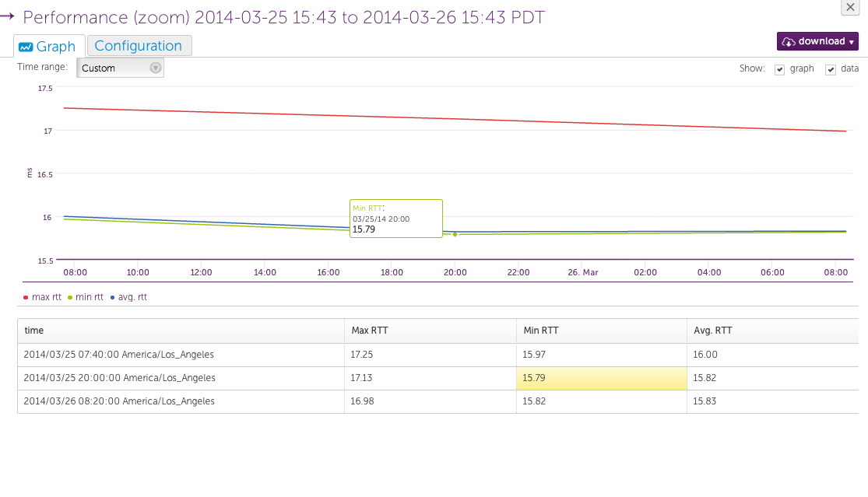
Task: Select row 2014/03/25 07:40:00 timestamp
Action: click(x=118, y=355)
